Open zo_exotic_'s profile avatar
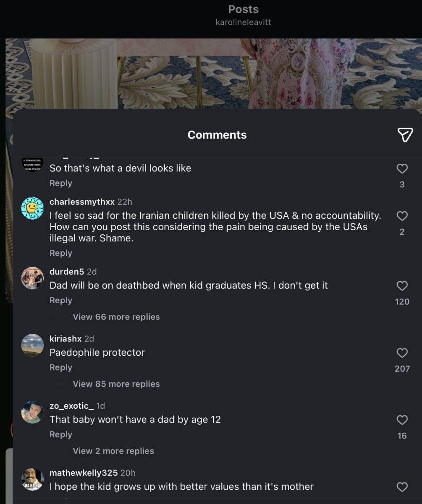 tap(32, 412)
